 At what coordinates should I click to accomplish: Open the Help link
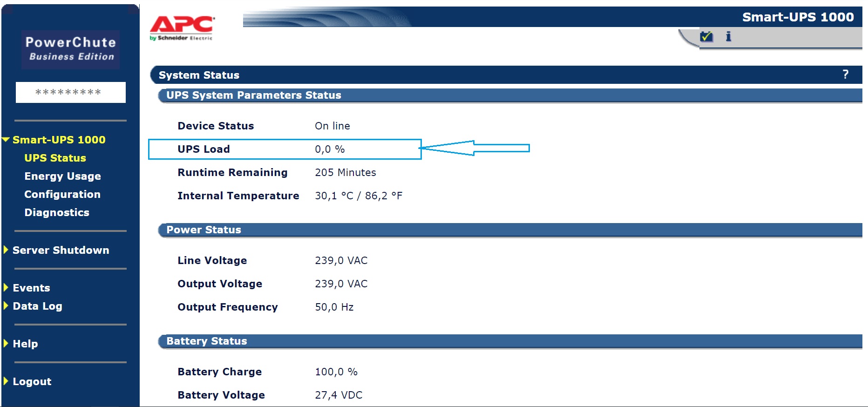click(25, 344)
